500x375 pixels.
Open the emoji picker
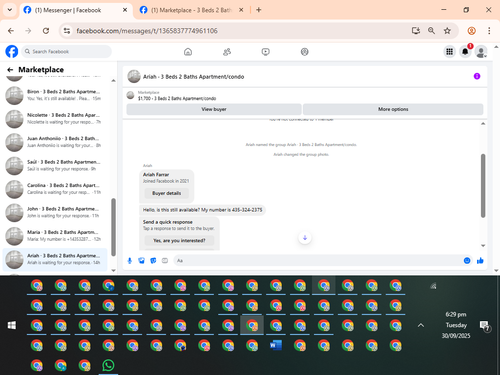pyautogui.click(x=467, y=261)
